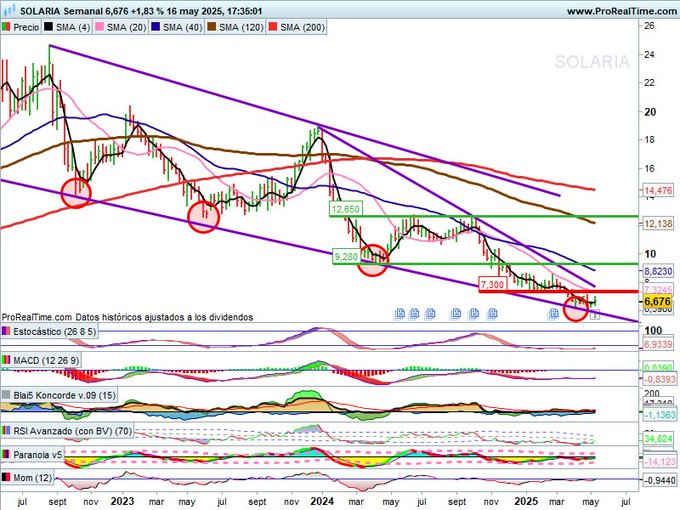Click the Estocástico indicator color icon
Viewport: 680px width, 510px height.
click(x=7, y=332)
